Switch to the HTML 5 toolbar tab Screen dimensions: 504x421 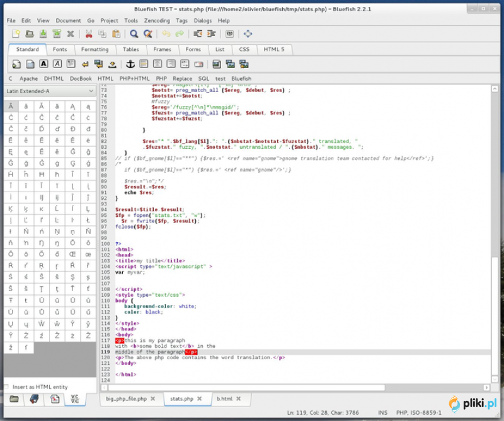(274, 50)
